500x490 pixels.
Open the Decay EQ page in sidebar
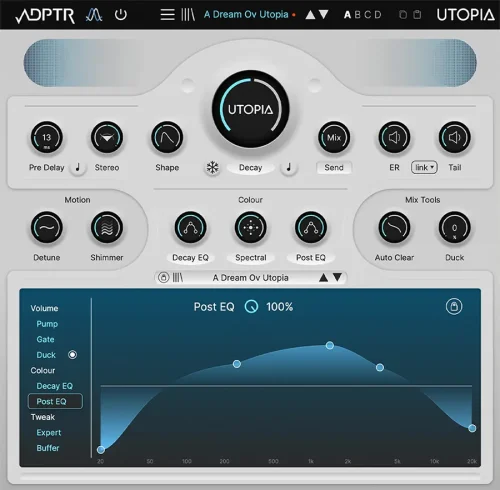(54, 386)
